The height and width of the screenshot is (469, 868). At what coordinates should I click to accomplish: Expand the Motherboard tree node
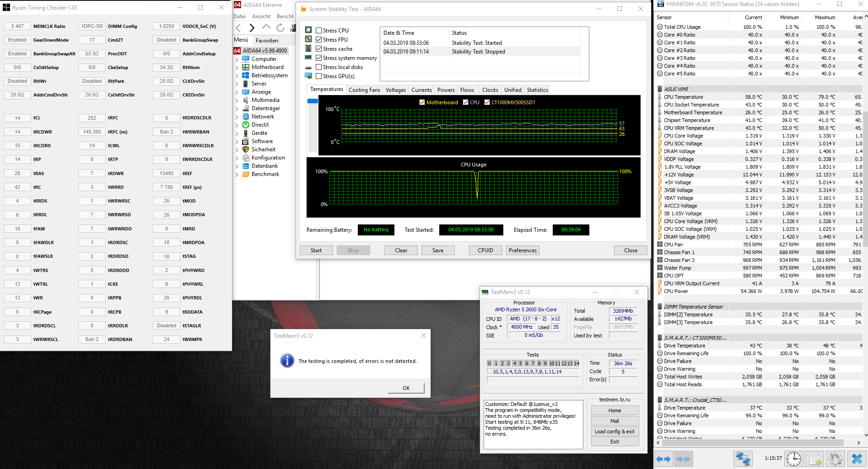click(237, 67)
